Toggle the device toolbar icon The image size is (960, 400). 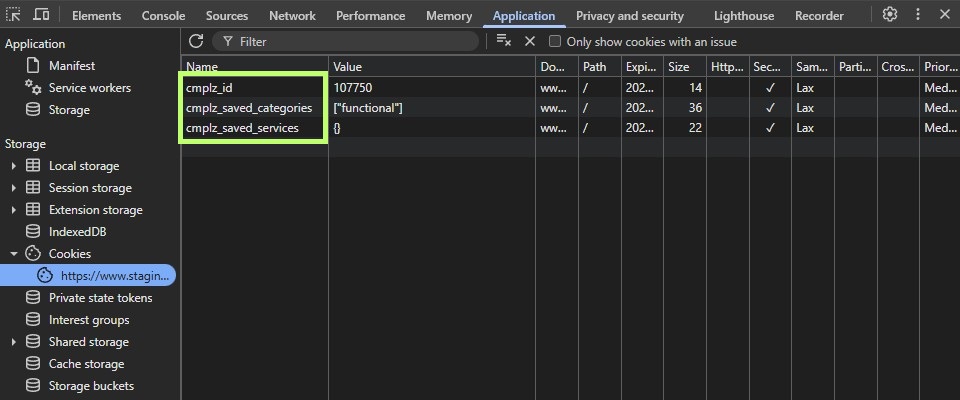41,15
